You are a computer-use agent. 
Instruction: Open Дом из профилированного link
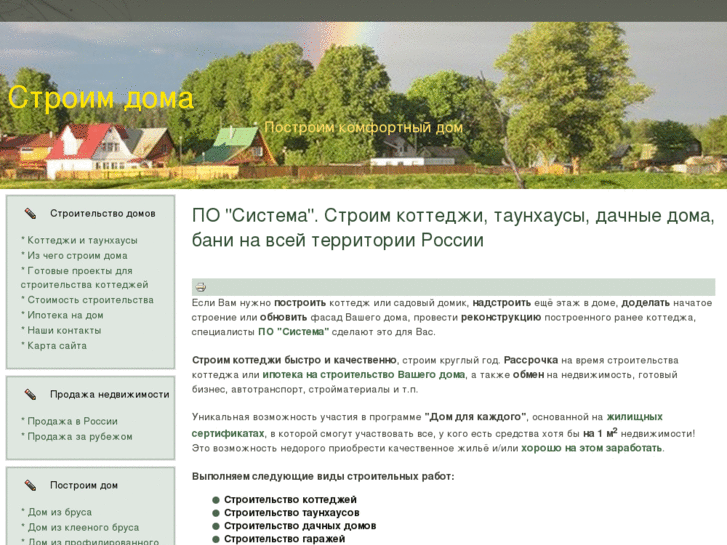pyautogui.click(x=93, y=541)
